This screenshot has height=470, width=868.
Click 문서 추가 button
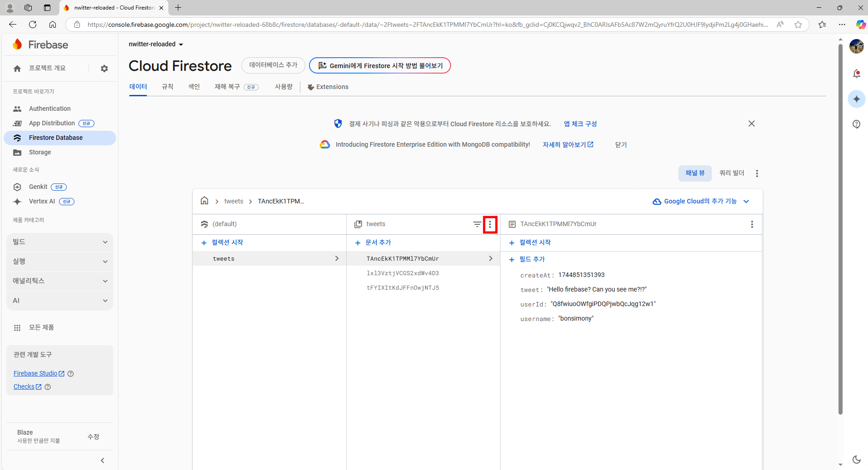coord(373,242)
